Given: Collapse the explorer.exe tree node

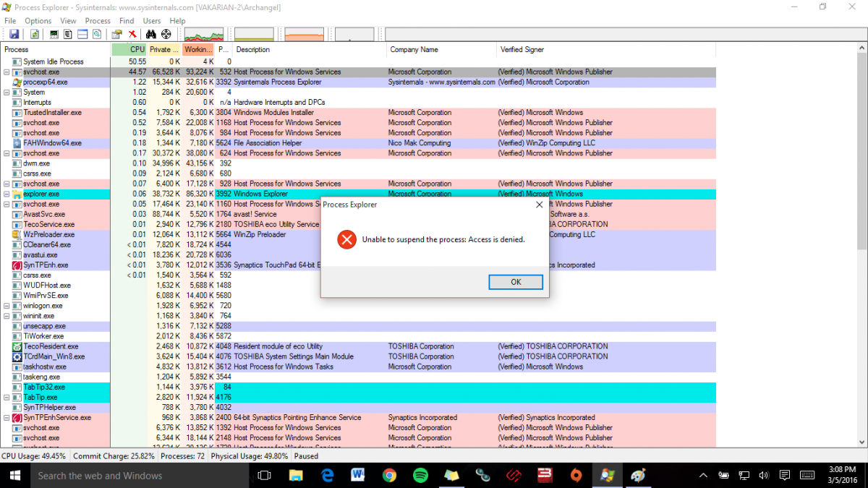Looking at the screenshot, I should coord(7,194).
